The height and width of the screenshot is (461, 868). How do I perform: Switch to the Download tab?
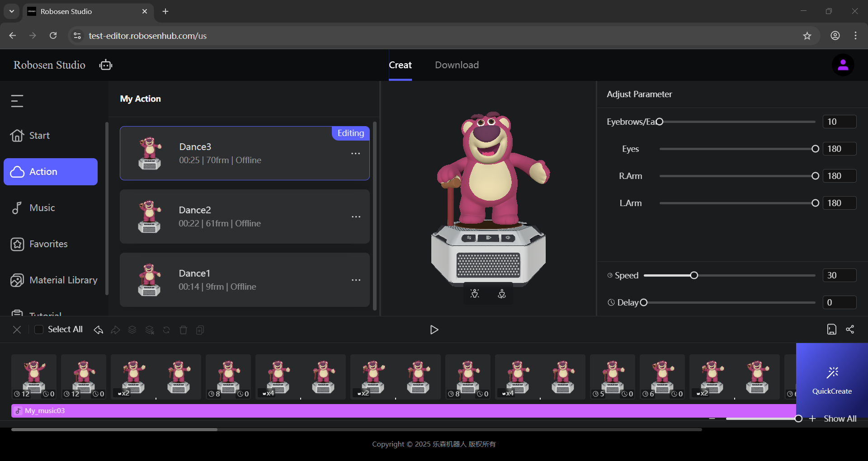click(x=457, y=65)
